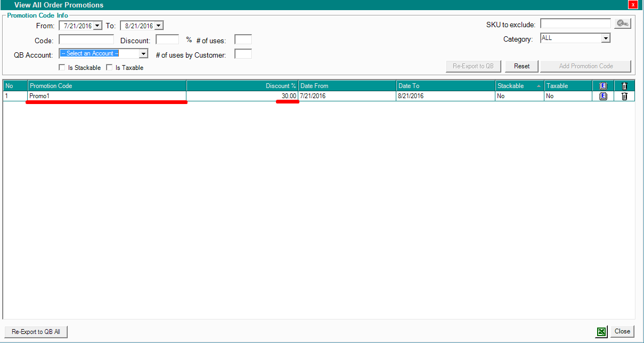Sort by the Discount % column header
The width and height of the screenshot is (644, 343).
pos(242,86)
